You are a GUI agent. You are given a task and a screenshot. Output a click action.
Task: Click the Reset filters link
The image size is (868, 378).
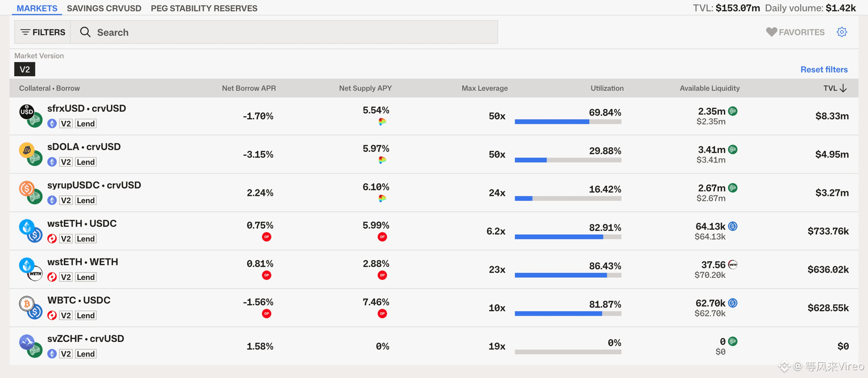click(x=824, y=69)
